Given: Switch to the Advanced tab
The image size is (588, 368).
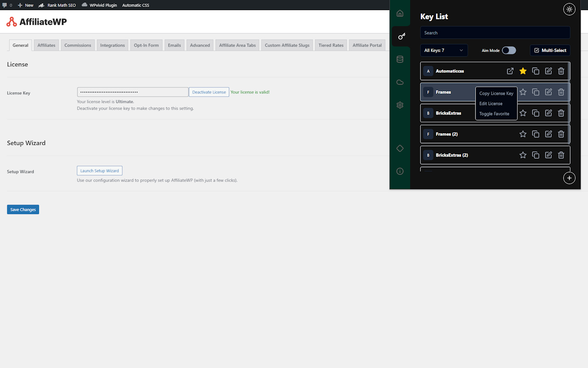Looking at the screenshot, I should tap(200, 45).
